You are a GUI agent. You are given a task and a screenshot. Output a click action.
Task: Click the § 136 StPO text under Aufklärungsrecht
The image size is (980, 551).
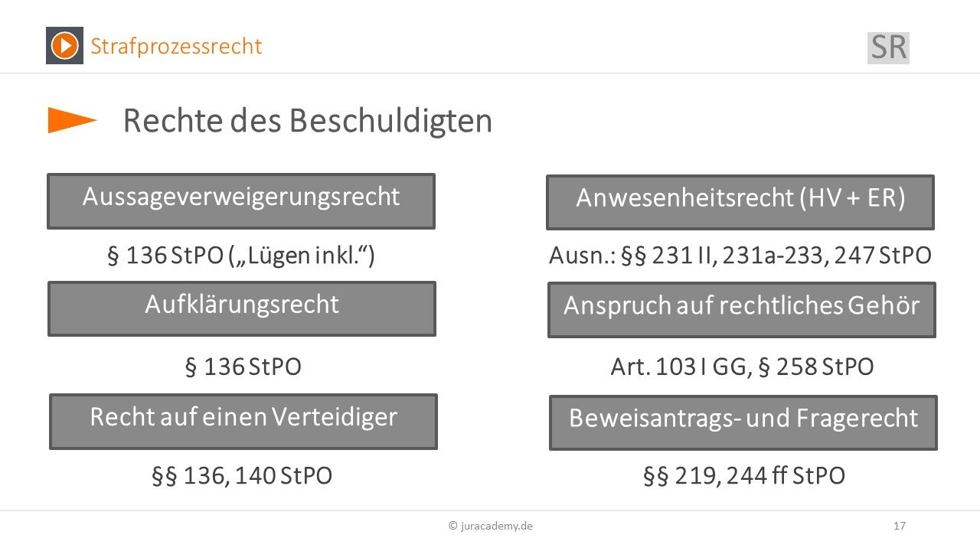243,367
